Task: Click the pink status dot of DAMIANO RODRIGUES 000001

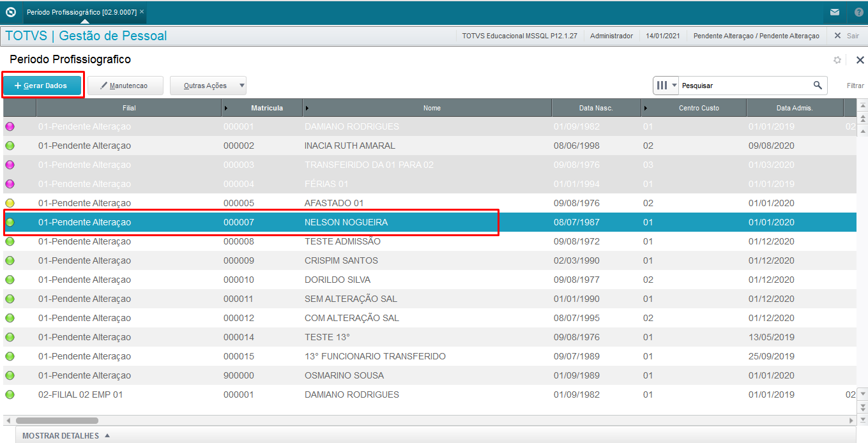Action: [x=10, y=126]
